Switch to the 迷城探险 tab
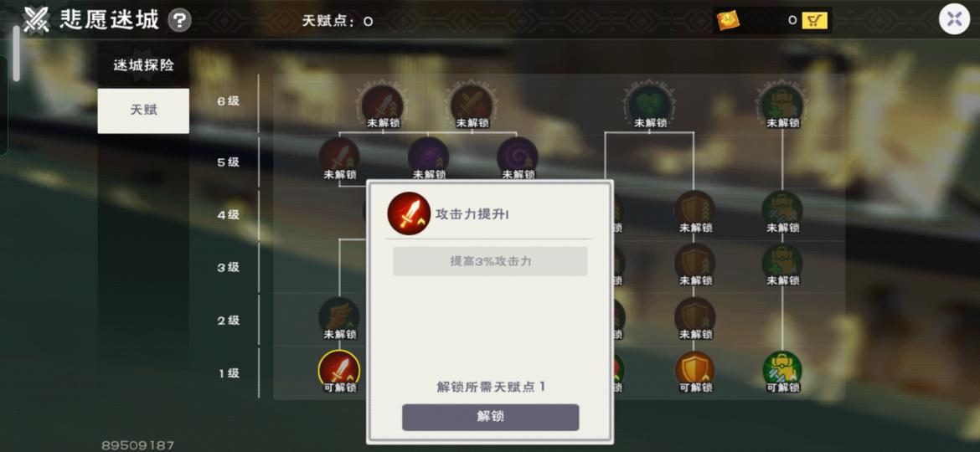Viewport: 980px width, 452px height. (x=143, y=65)
